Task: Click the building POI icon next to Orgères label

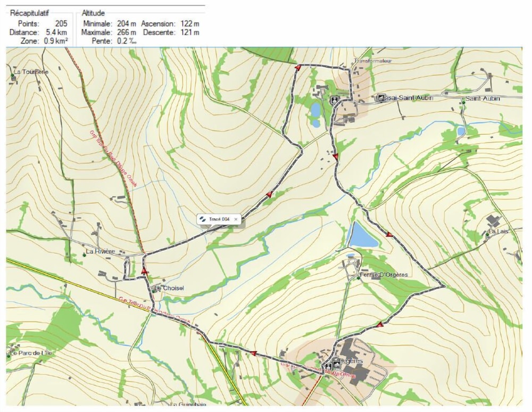Action: [337, 365]
